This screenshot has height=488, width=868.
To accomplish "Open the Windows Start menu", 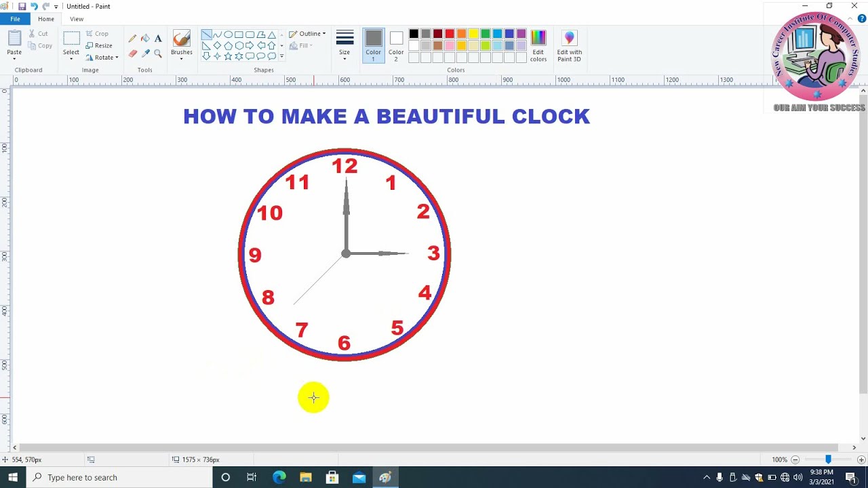I will pos(13,477).
